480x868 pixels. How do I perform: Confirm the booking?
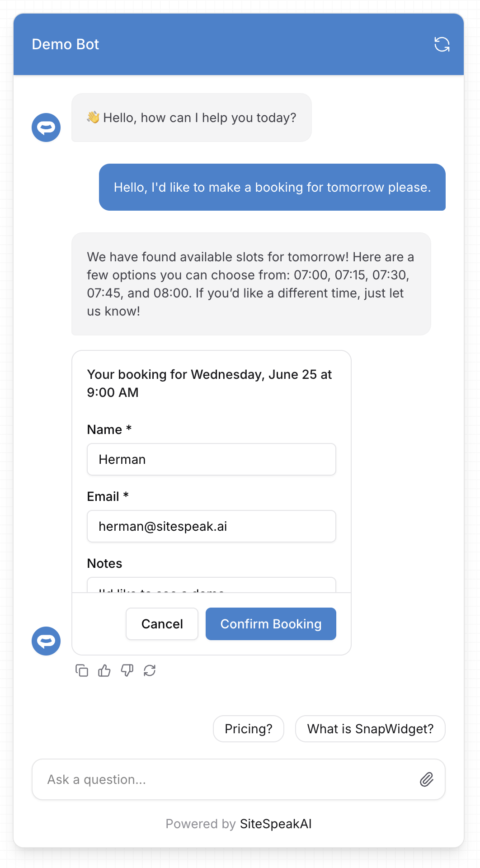[x=271, y=624]
